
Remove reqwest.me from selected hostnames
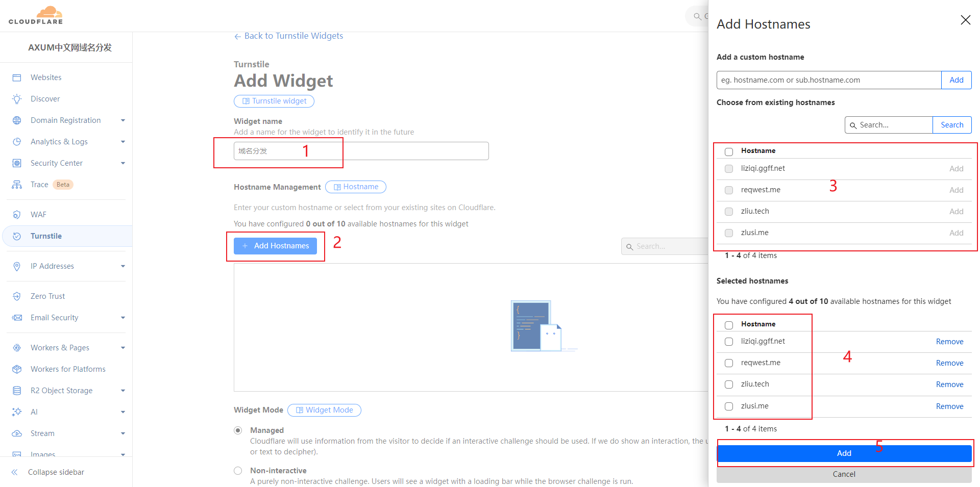949,363
